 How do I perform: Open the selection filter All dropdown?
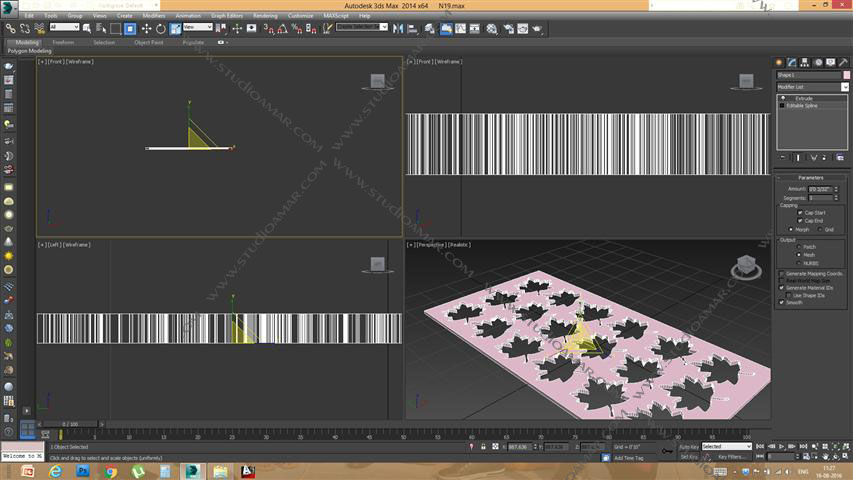click(x=65, y=28)
